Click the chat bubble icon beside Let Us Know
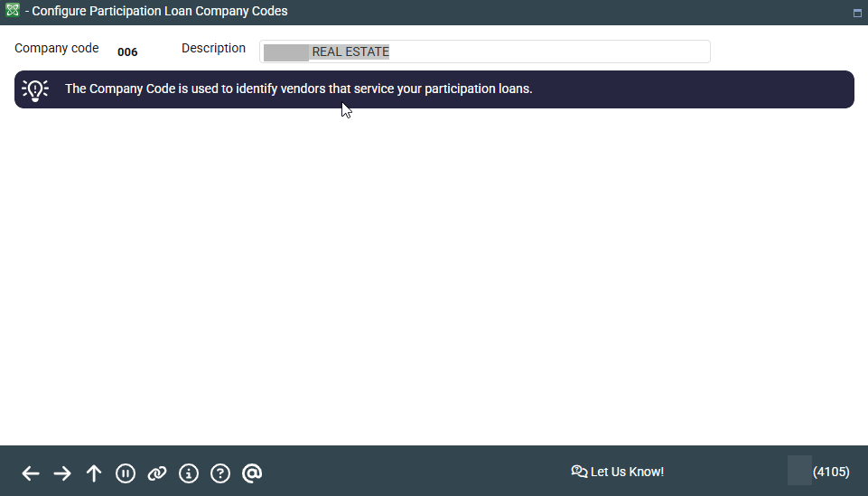Image resolution: width=868 pixels, height=496 pixels. coord(579,472)
